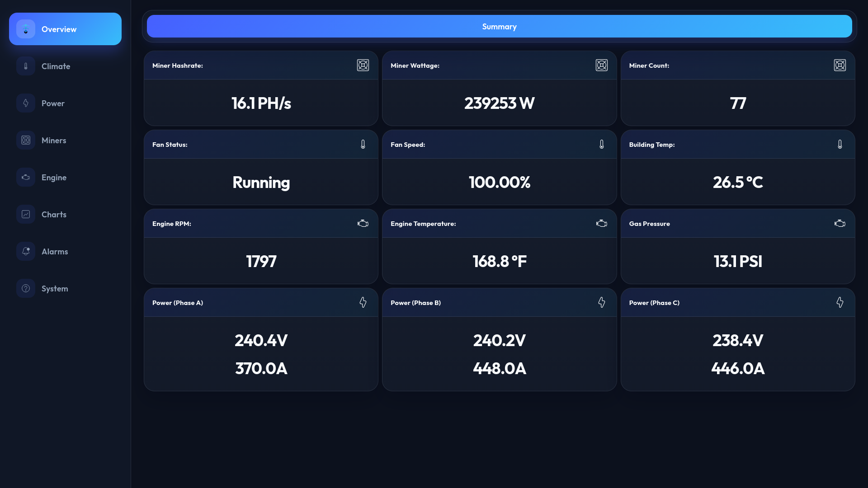The image size is (868, 488).
Task: Click the Overview sidebar icon
Action: point(26,29)
